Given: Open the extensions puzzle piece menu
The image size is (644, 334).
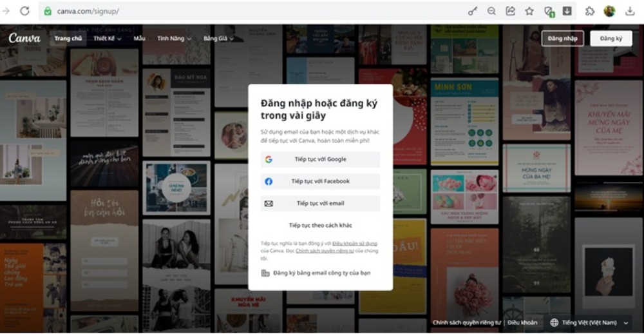Looking at the screenshot, I should pyautogui.click(x=590, y=11).
